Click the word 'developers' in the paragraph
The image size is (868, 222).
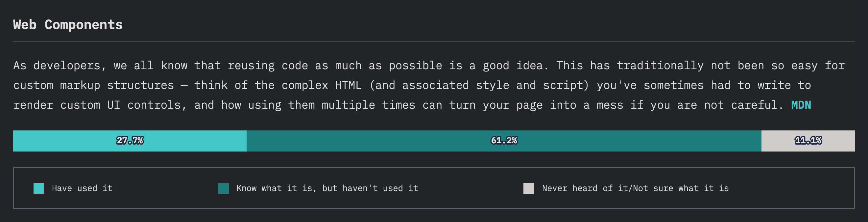tap(67, 66)
